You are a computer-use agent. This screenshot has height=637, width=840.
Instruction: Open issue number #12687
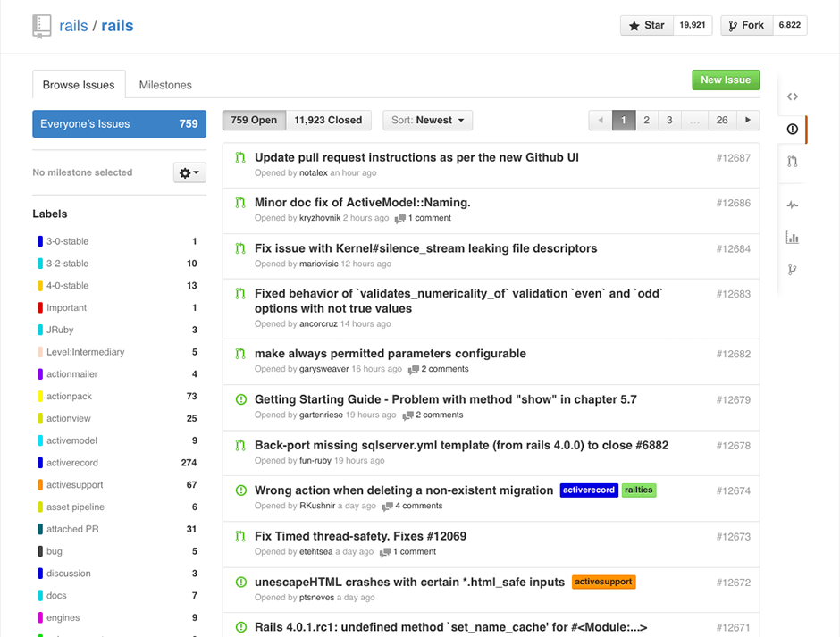(734, 158)
